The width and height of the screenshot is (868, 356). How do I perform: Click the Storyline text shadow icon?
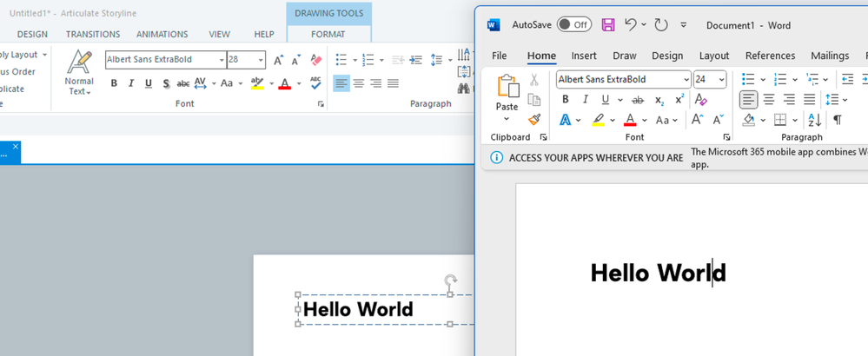(x=165, y=83)
